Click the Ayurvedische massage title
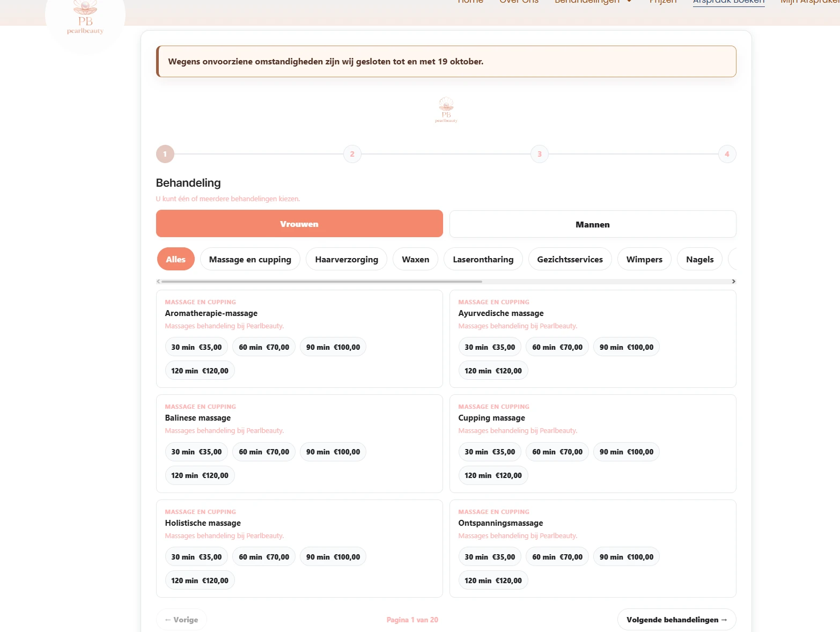Image resolution: width=840 pixels, height=632 pixels. pyautogui.click(x=501, y=313)
